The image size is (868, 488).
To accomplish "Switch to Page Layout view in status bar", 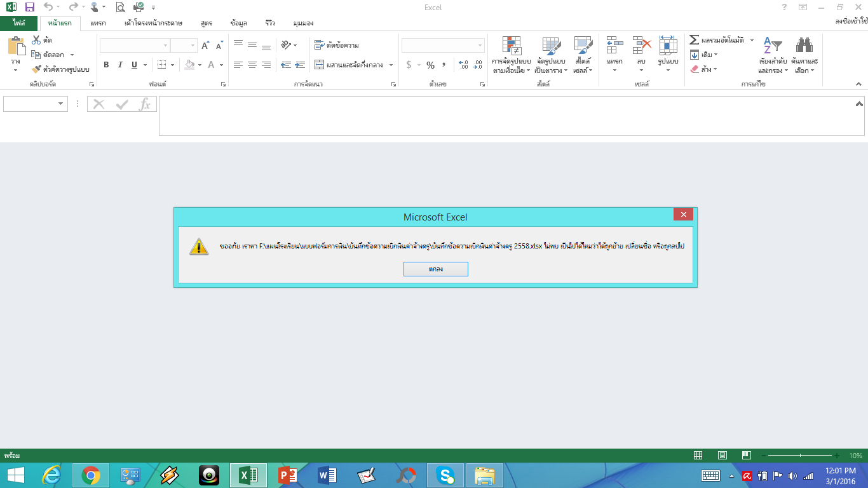I will coord(722,456).
